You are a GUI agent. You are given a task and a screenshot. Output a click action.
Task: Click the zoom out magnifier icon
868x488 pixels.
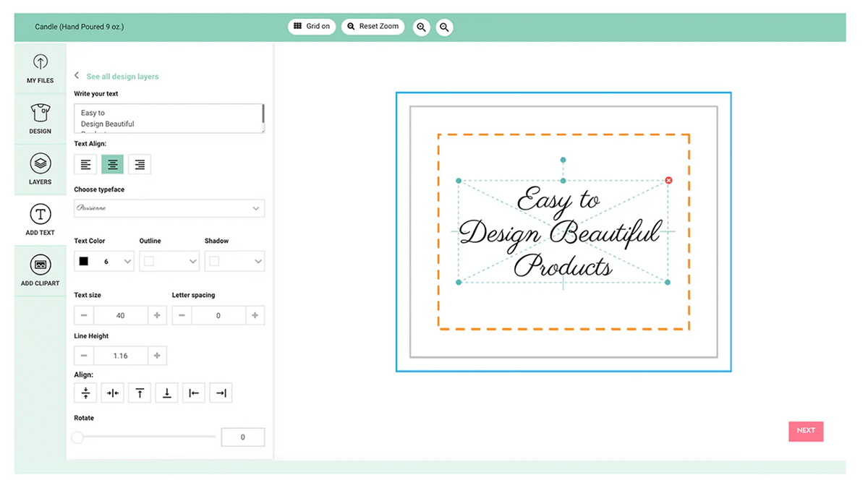click(x=445, y=27)
